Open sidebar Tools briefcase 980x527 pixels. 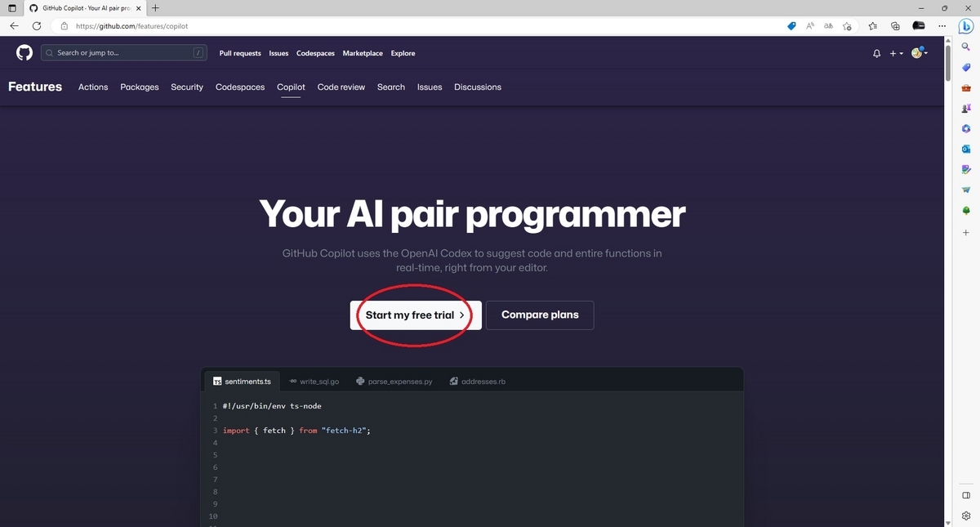click(x=966, y=87)
